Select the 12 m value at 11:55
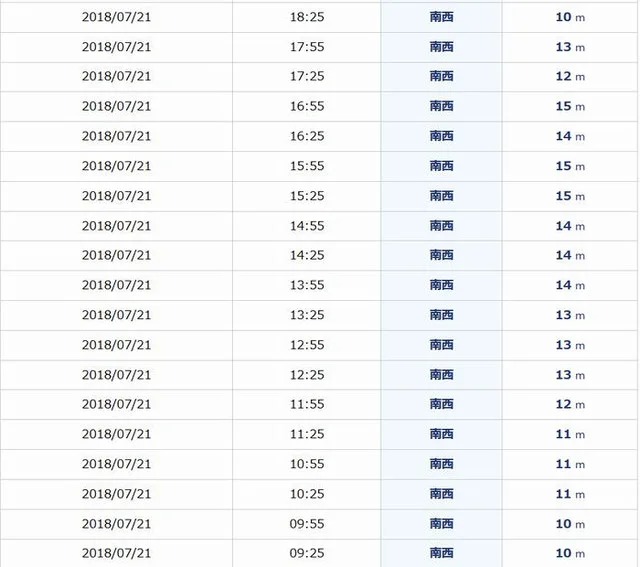The height and width of the screenshot is (567, 640). pyautogui.click(x=570, y=404)
